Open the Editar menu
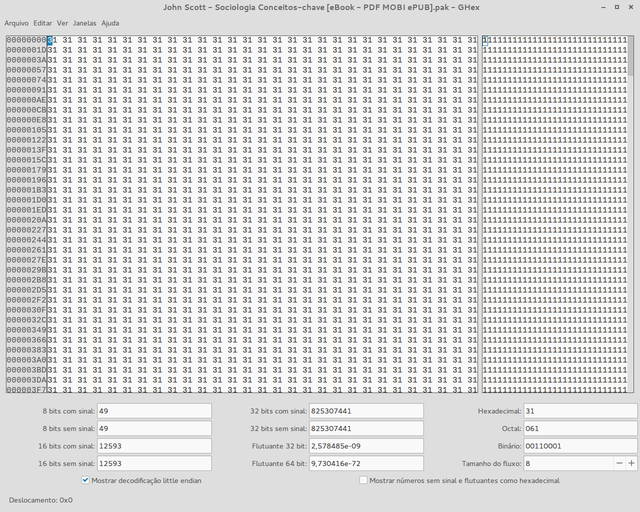This screenshot has width=640, height=512. point(43,22)
